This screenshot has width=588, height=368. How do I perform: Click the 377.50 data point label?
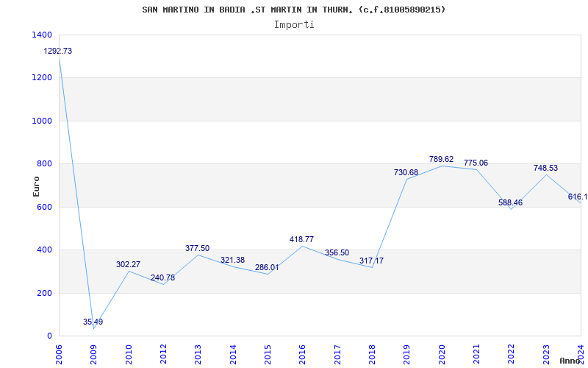197,248
